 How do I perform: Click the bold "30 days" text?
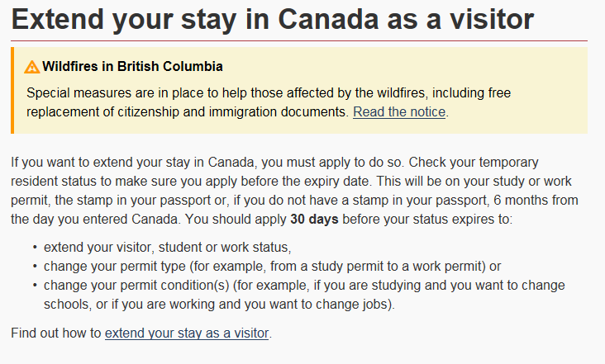click(x=314, y=219)
